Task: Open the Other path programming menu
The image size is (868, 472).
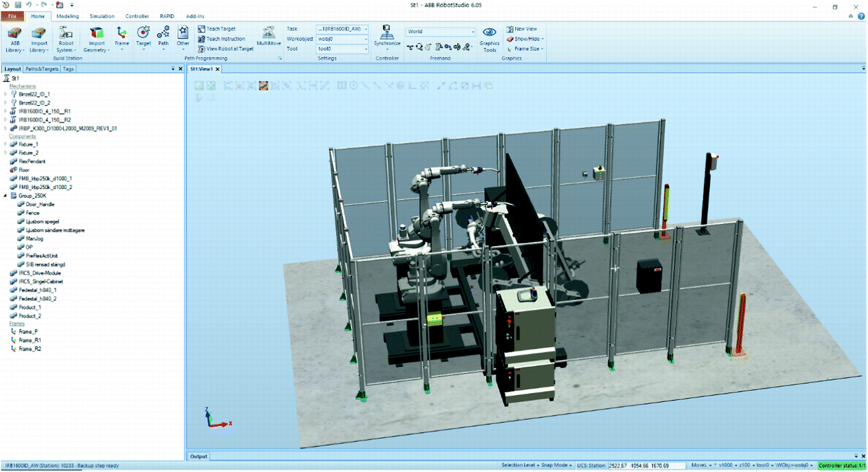Action: pos(183,39)
